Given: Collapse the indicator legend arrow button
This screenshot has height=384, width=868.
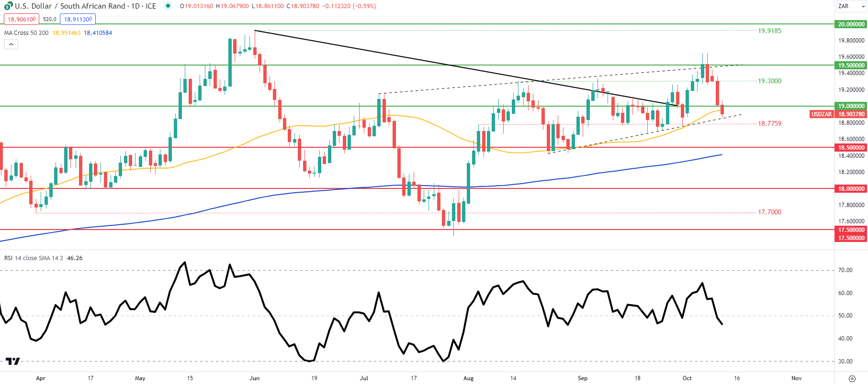Looking at the screenshot, I should pos(11,44).
